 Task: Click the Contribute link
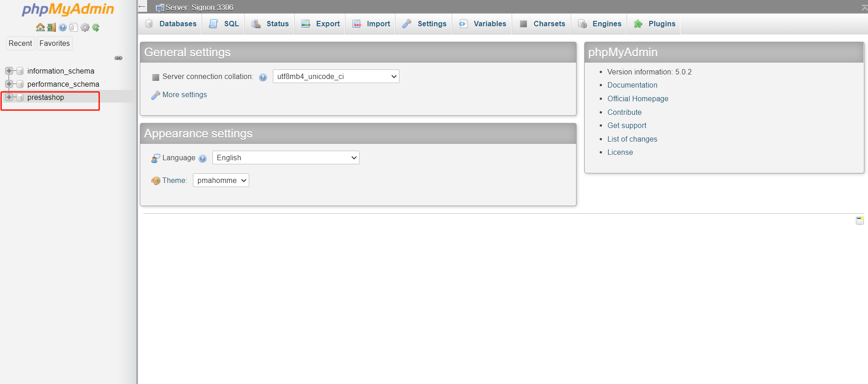pyautogui.click(x=625, y=112)
